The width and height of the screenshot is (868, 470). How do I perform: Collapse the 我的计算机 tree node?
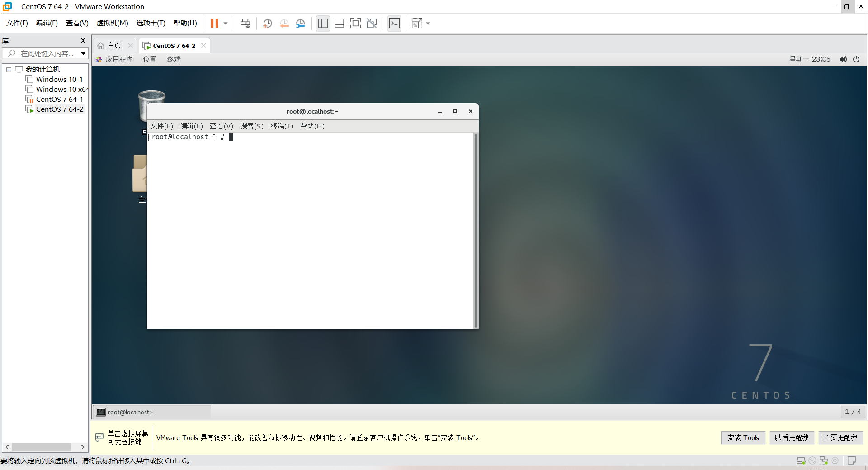point(9,70)
